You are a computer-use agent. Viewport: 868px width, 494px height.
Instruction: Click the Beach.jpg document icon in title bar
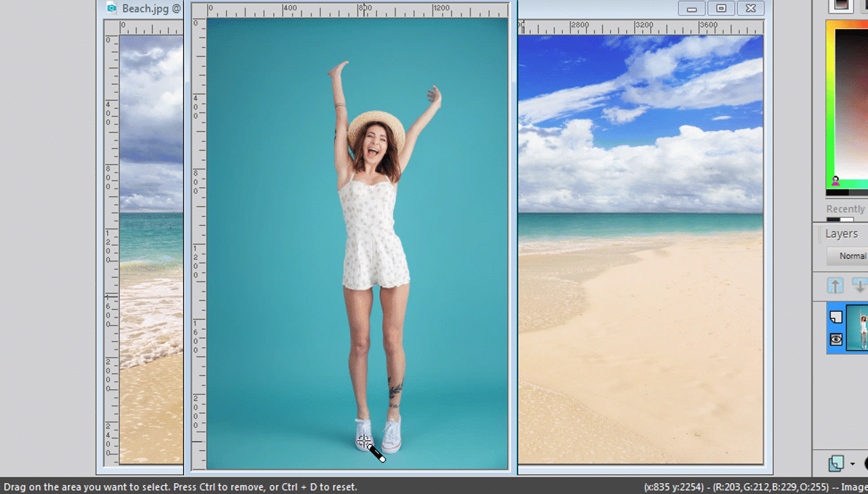coord(112,9)
